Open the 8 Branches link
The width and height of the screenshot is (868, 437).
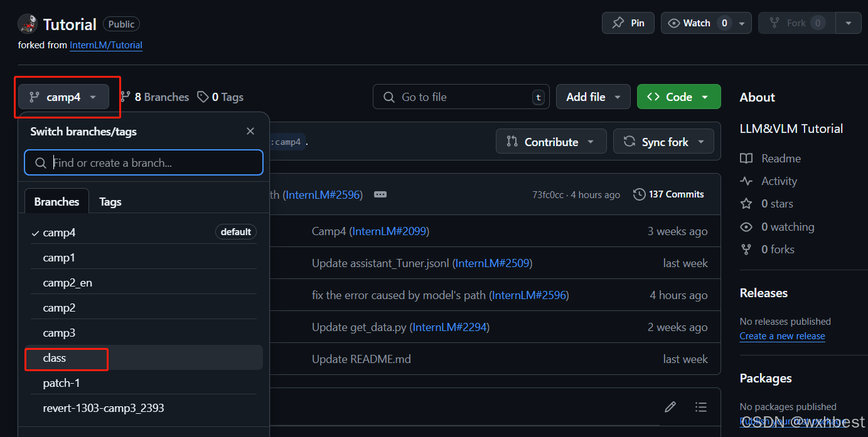click(x=154, y=97)
